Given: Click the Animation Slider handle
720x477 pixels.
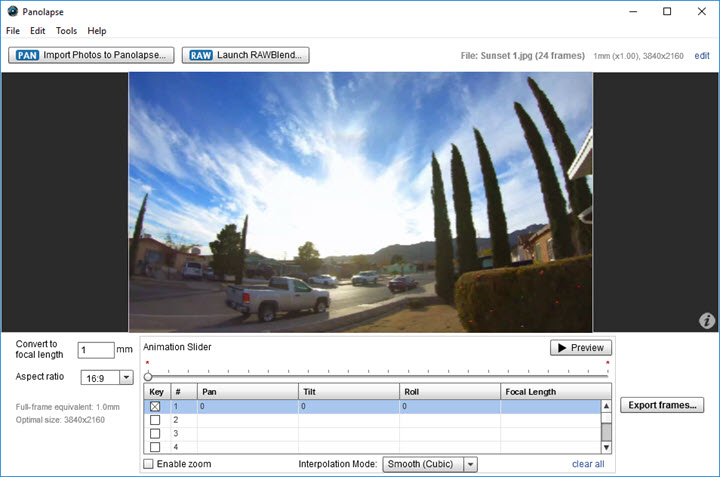Looking at the screenshot, I should click(148, 377).
